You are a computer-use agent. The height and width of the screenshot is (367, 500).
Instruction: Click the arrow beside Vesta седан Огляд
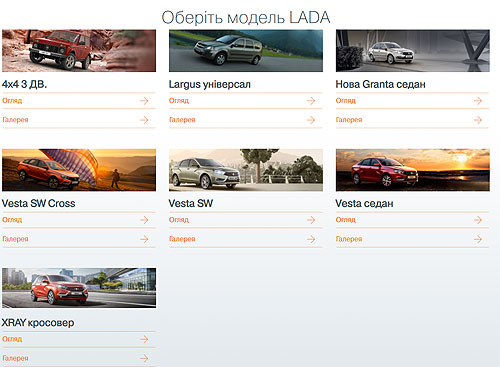478,220
